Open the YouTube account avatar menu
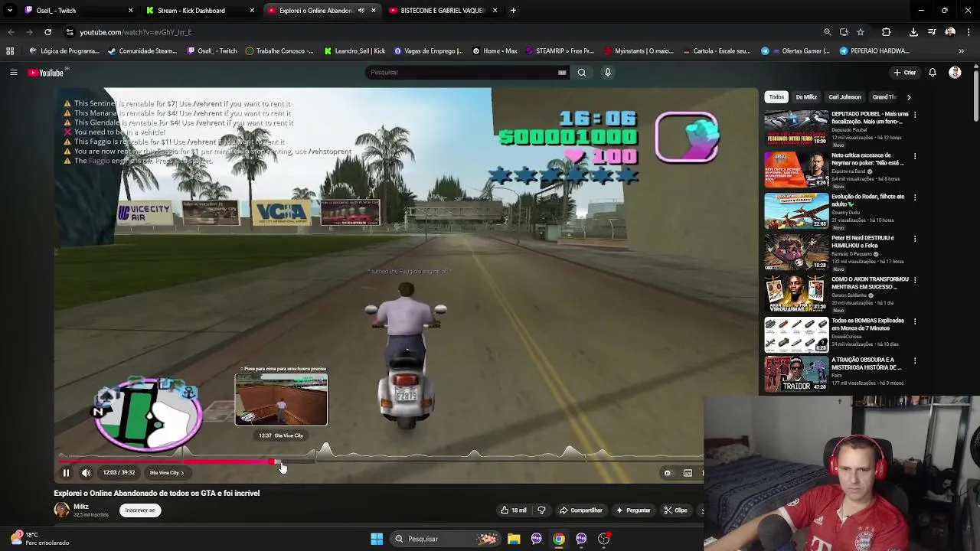980x551 pixels. point(955,73)
